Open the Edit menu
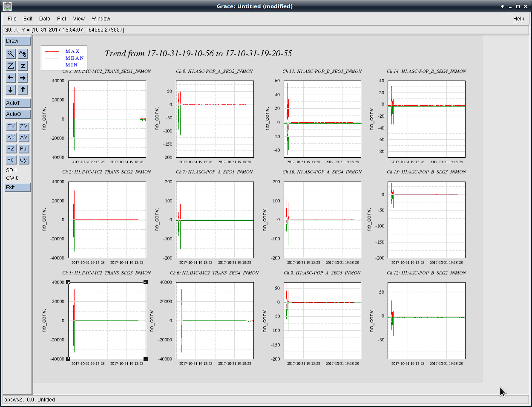532x407 pixels. click(28, 19)
